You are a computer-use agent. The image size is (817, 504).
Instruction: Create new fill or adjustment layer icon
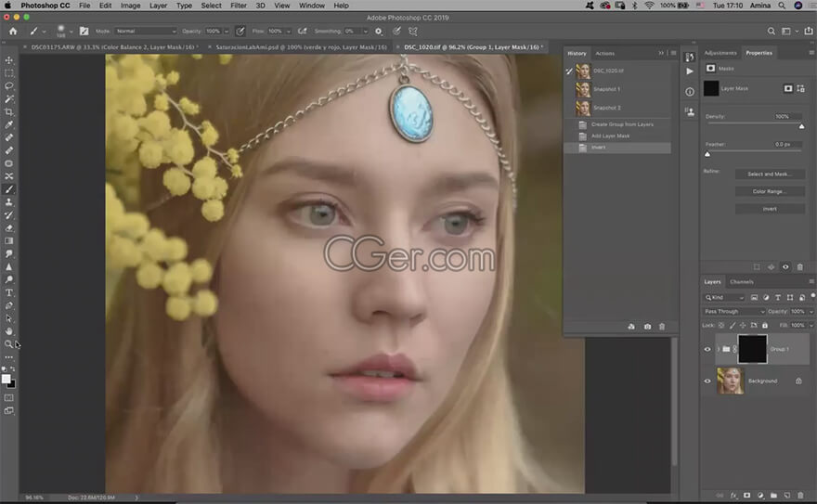pyautogui.click(x=760, y=495)
